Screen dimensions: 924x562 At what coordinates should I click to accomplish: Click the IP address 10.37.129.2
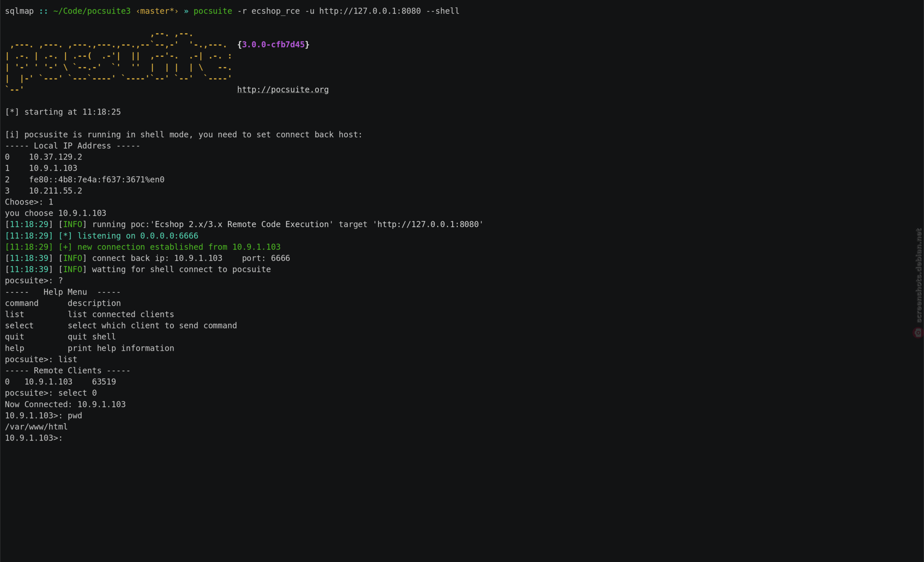[55, 157]
